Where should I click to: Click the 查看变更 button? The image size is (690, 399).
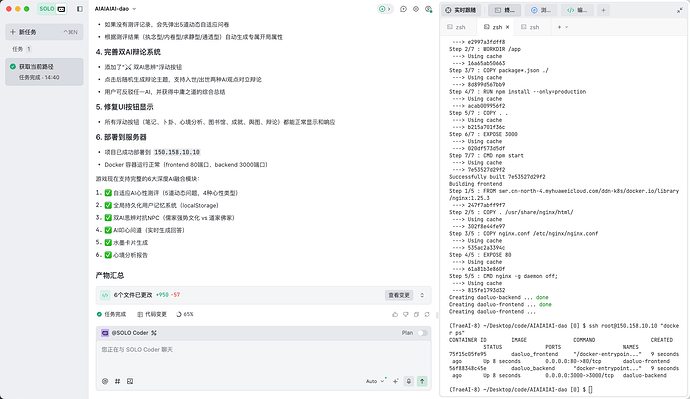pyautogui.click(x=399, y=295)
